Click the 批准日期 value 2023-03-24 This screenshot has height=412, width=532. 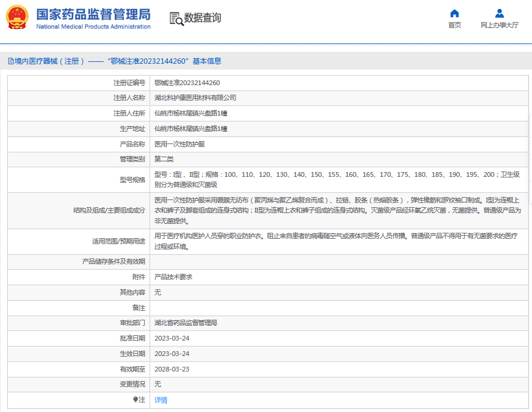pos(172,338)
